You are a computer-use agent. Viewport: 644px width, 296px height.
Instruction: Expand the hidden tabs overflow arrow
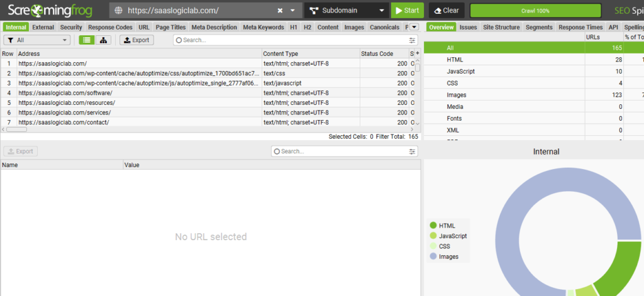click(414, 27)
